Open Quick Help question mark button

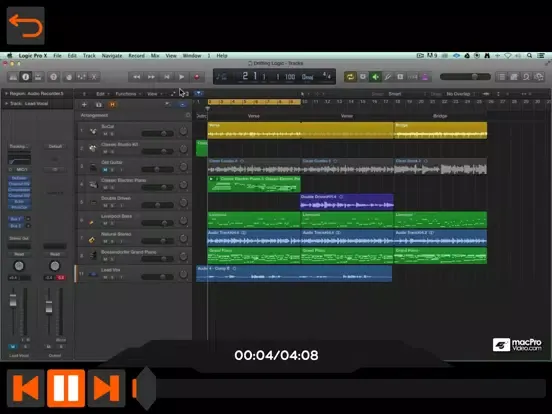tap(54, 77)
